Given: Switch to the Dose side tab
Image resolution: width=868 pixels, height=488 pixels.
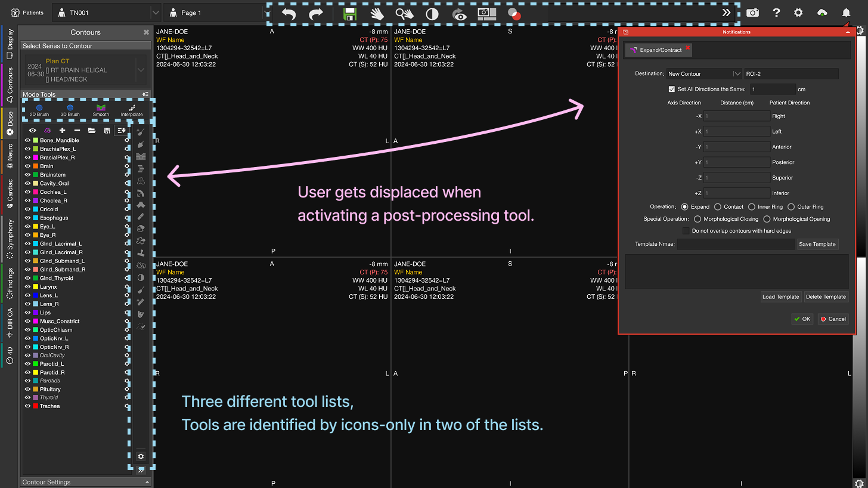Looking at the screenshot, I should (10, 123).
